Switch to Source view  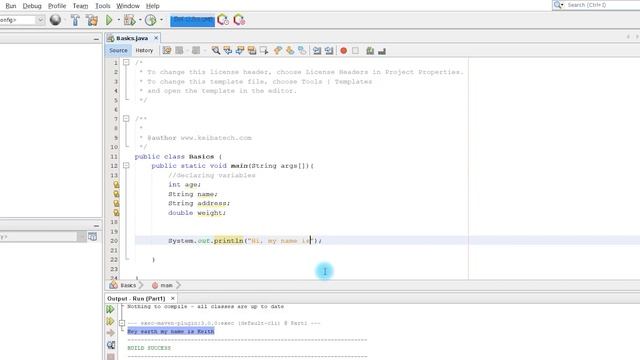[x=118, y=50]
